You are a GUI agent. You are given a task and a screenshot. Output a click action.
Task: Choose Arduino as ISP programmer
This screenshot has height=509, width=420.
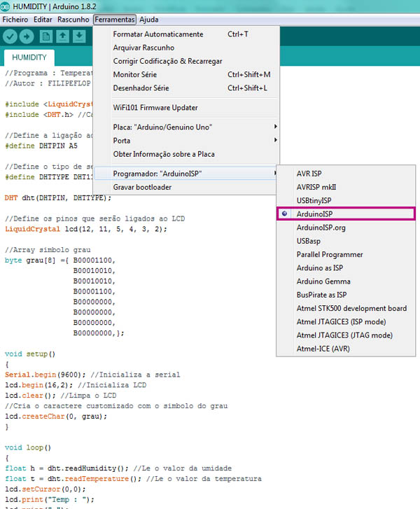pos(346,268)
